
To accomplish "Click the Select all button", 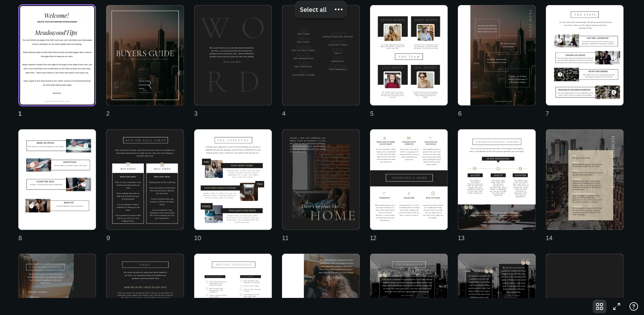I will pyautogui.click(x=313, y=10).
